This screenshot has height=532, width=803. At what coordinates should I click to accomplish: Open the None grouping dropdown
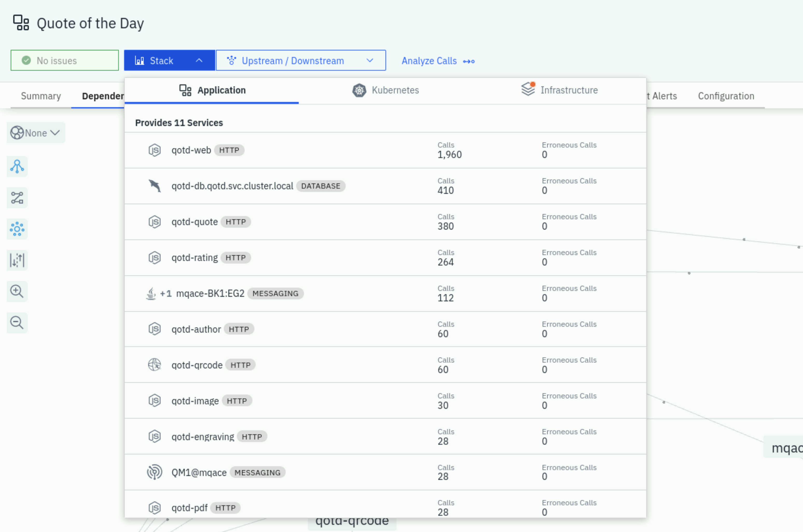(36, 133)
